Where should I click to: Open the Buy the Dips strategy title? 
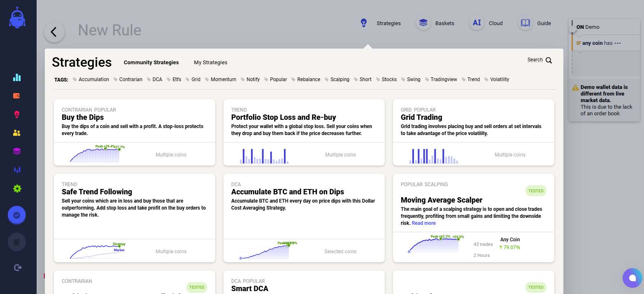pyautogui.click(x=83, y=117)
